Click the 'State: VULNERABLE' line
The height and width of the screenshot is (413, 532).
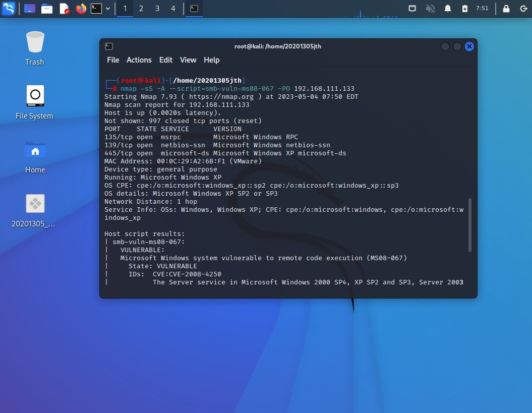[x=163, y=266]
